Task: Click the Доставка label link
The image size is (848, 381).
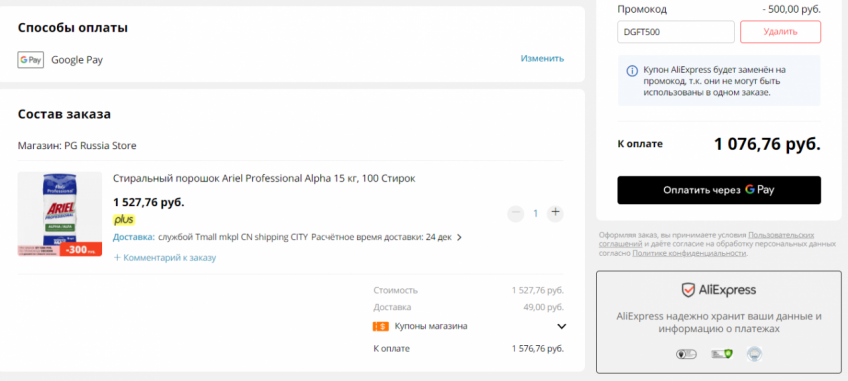Action: pos(134,237)
